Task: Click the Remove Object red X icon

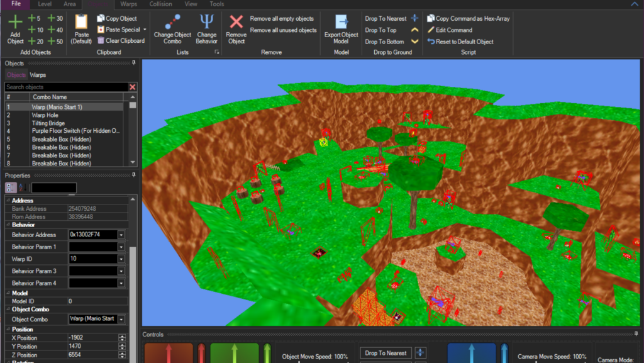Action: (236, 22)
